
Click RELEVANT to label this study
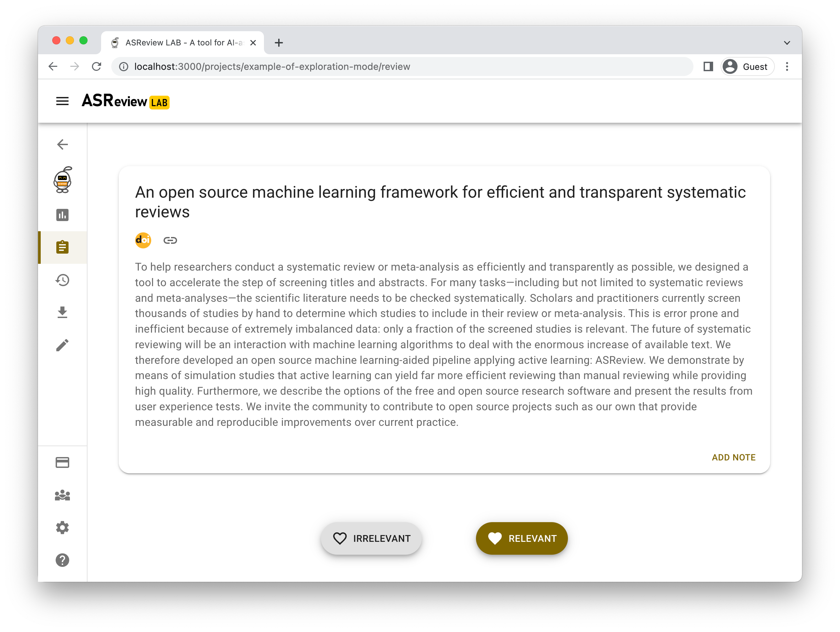pyautogui.click(x=522, y=538)
